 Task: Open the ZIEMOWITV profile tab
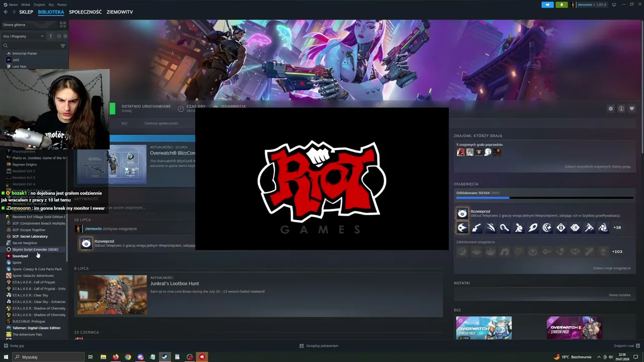click(120, 12)
